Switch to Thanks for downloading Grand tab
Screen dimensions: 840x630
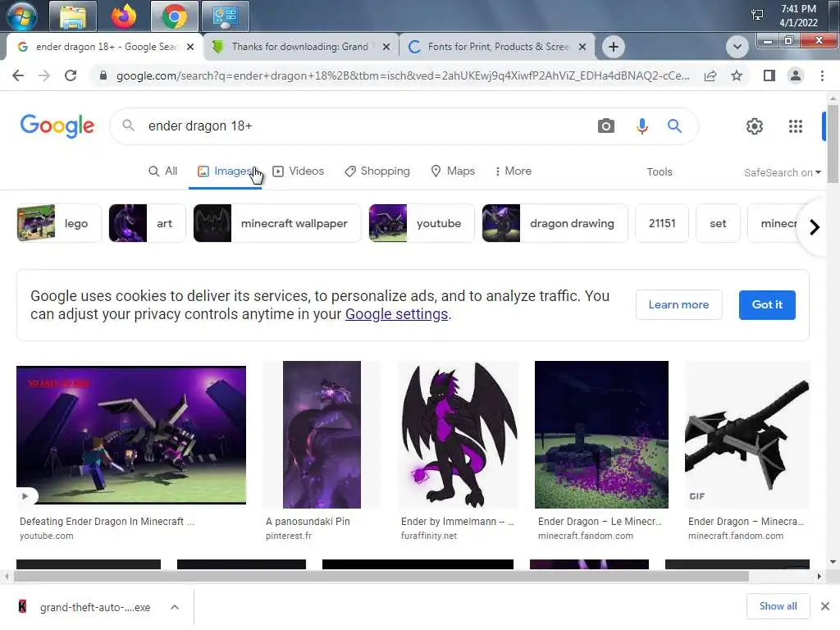click(x=300, y=47)
